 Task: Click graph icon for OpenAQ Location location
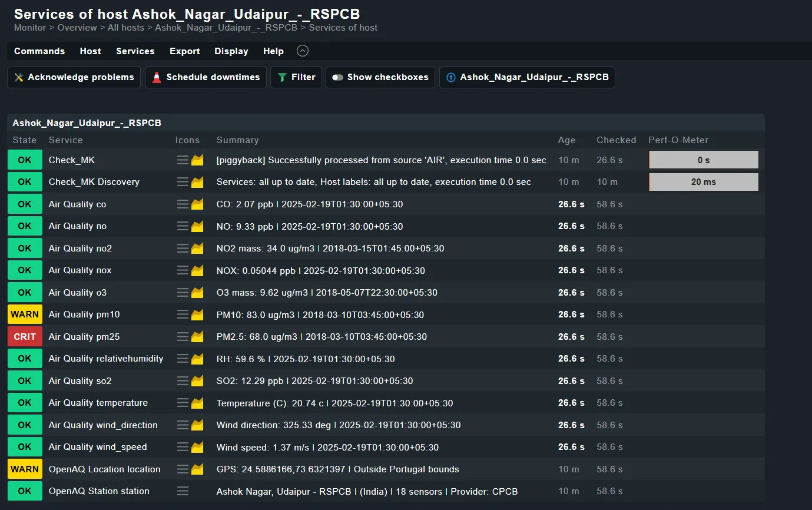197,469
